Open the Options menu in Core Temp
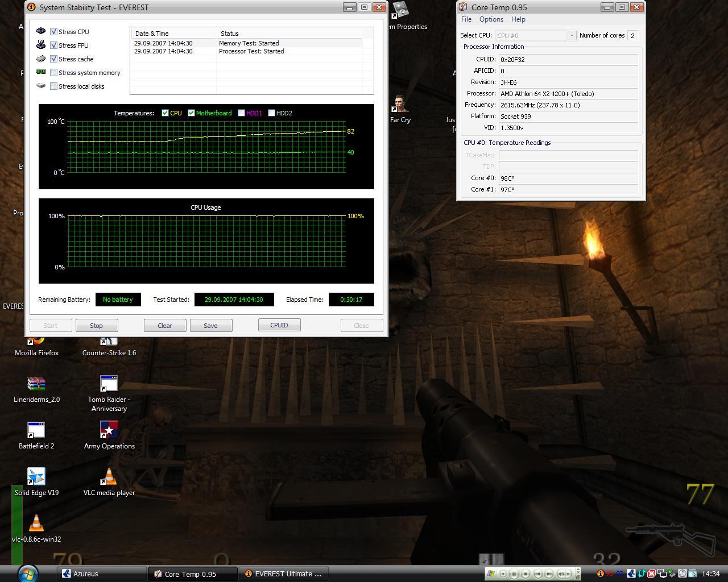728x582 pixels. point(491,19)
